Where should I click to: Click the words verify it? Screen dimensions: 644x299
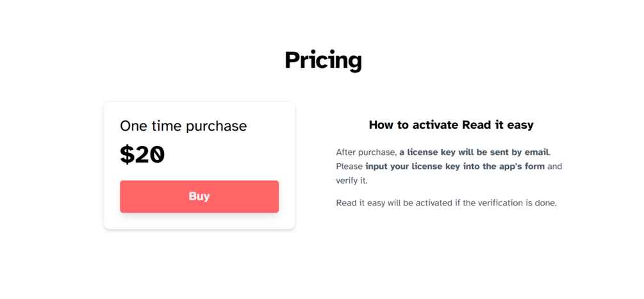click(x=351, y=181)
